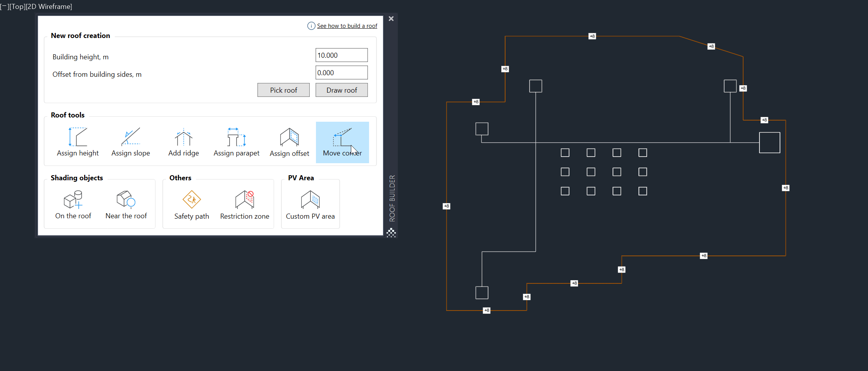Select the +8 label on top roof edge

click(x=592, y=36)
